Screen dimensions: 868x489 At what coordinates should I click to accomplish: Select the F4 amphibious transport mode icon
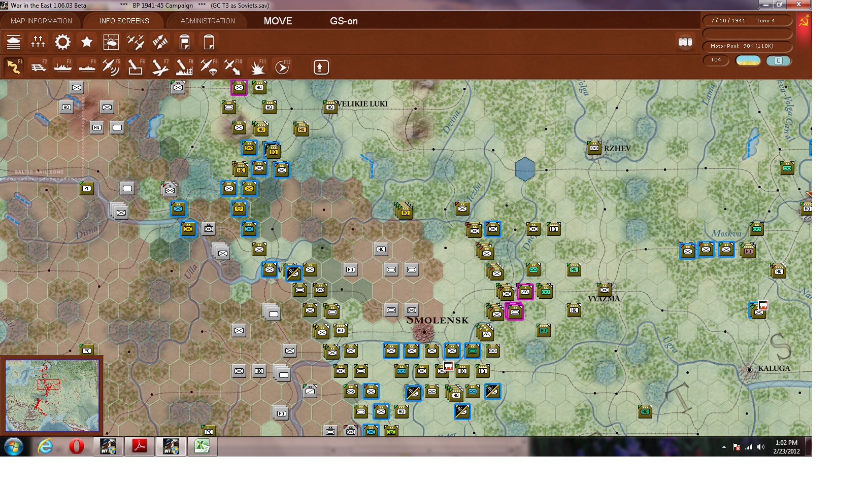87,67
